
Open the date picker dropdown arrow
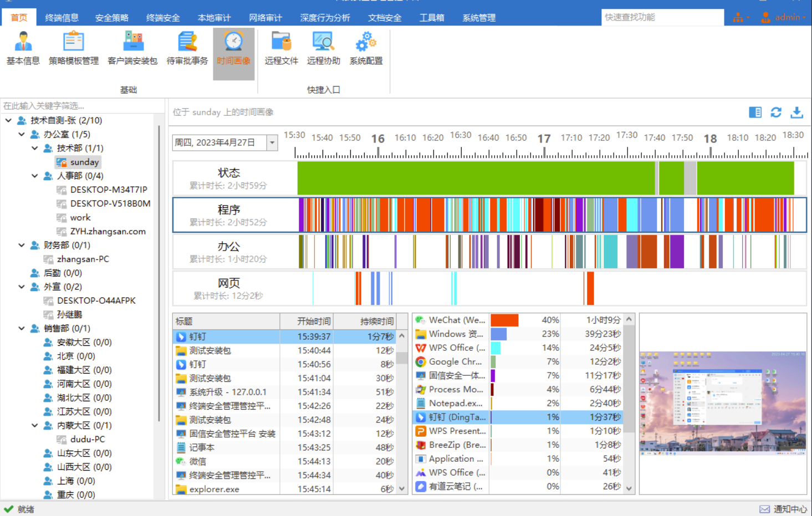272,143
